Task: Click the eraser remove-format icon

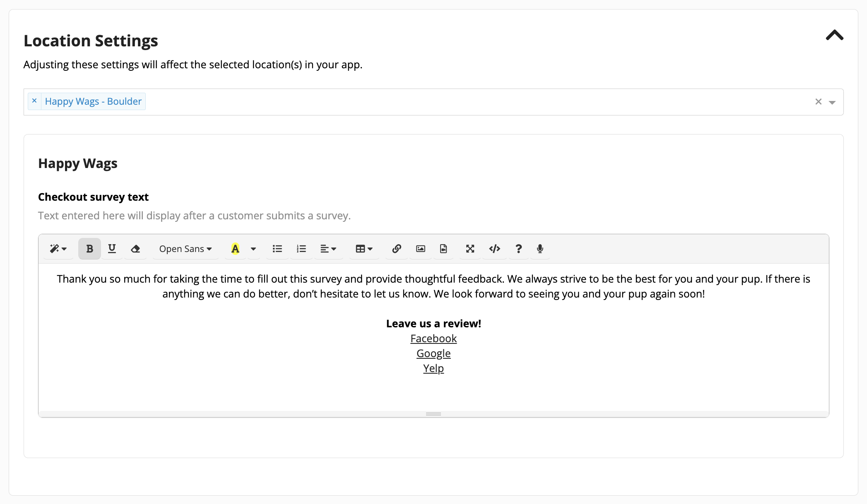Action: [x=135, y=249]
